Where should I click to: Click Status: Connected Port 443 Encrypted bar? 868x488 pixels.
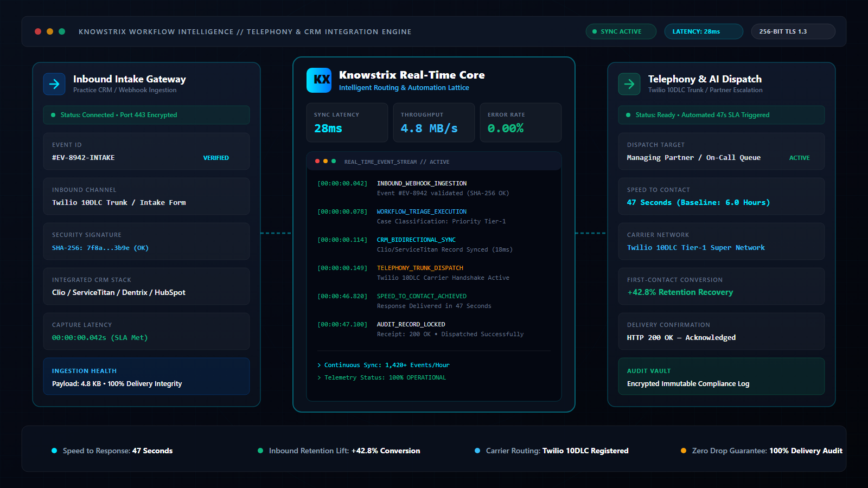coord(146,115)
